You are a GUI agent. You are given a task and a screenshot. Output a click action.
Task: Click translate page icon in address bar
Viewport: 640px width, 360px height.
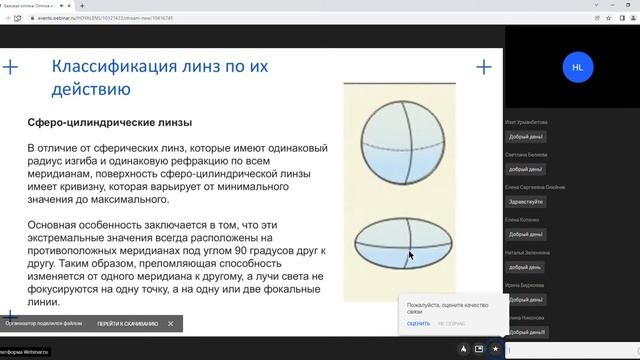point(597,18)
